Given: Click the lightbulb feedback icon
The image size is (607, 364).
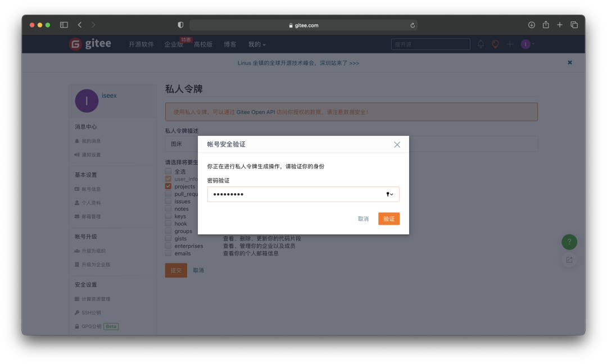Looking at the screenshot, I should (495, 44).
